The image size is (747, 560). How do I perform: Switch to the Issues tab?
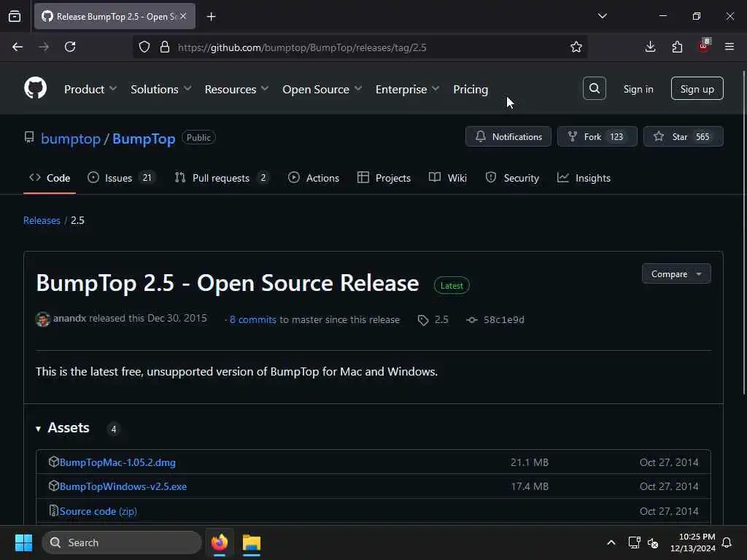coord(122,178)
